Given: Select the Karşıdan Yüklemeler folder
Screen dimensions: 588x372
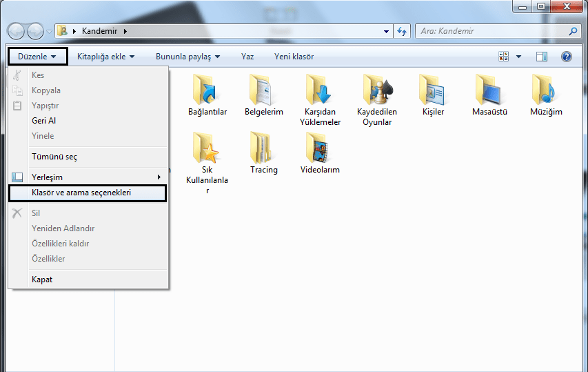Looking at the screenshot, I should [x=320, y=100].
